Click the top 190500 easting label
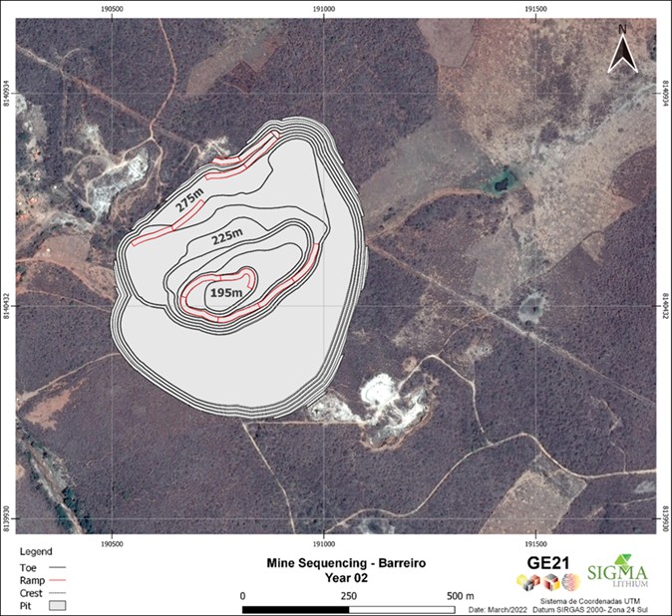672x616 pixels. click(x=112, y=9)
